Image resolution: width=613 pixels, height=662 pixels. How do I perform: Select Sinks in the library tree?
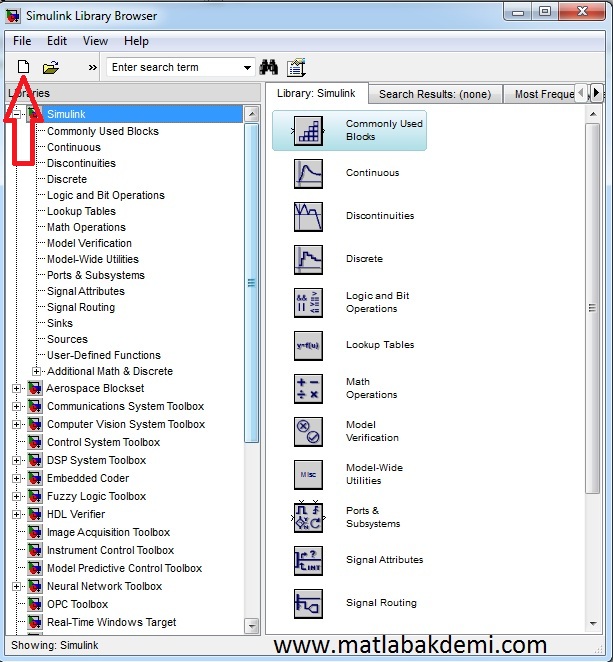click(60, 323)
